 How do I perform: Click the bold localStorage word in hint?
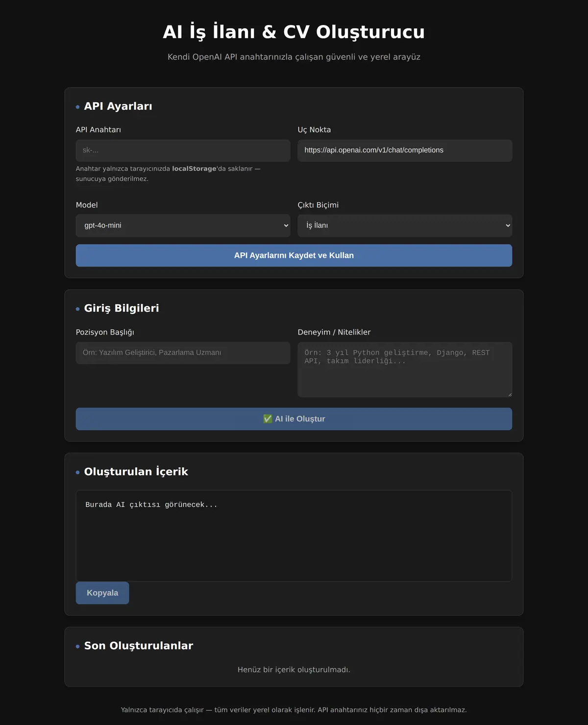pyautogui.click(x=194, y=169)
